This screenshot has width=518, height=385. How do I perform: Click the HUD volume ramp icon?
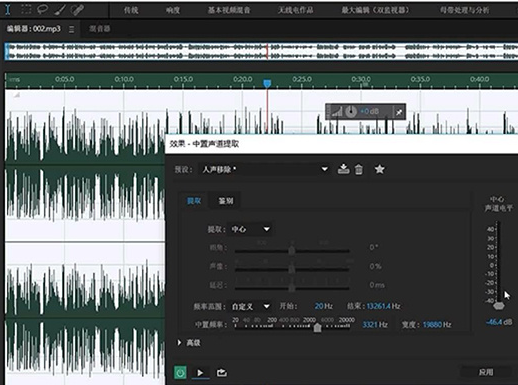tap(337, 112)
